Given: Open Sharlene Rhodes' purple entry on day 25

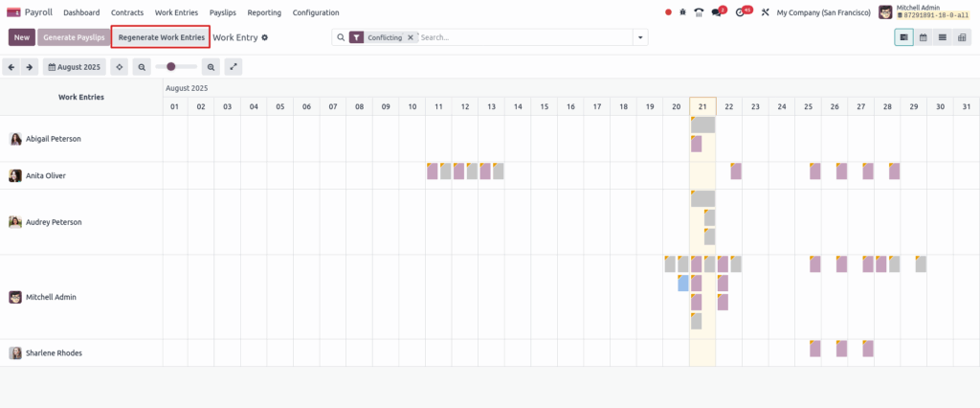Looking at the screenshot, I should (815, 349).
